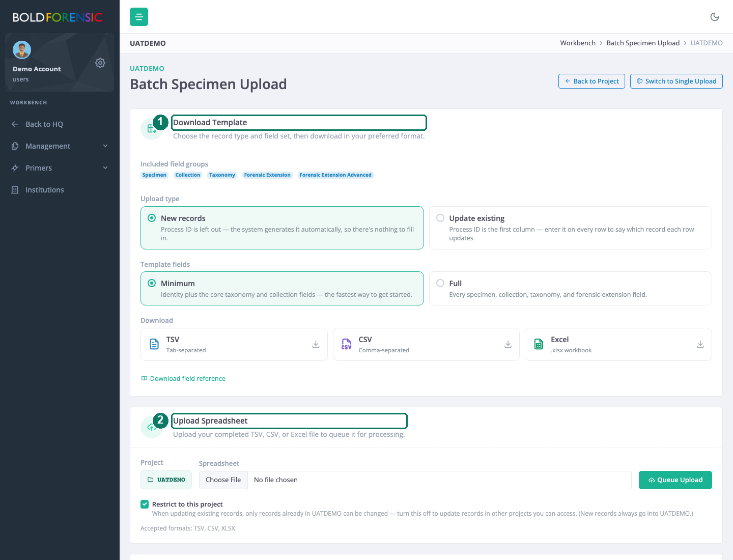Expand the Management menu chevron

105,146
